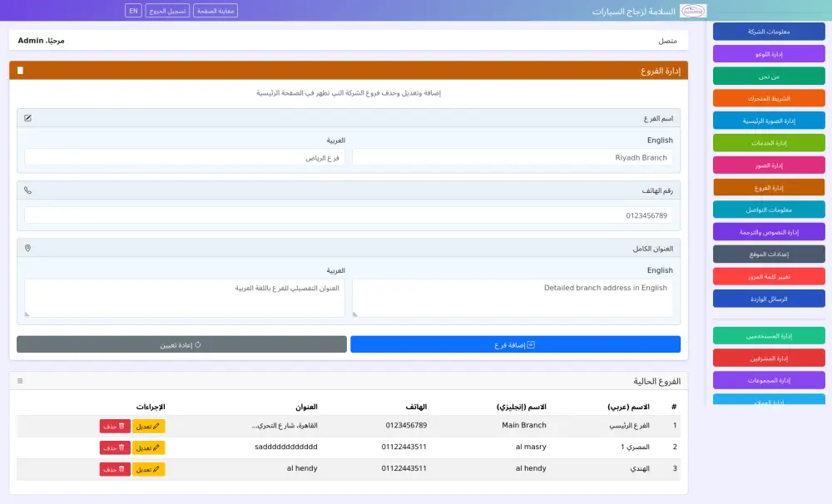Viewport: 832px width, 504px height.
Task: Focus the English branch name field
Action: [x=512, y=157]
